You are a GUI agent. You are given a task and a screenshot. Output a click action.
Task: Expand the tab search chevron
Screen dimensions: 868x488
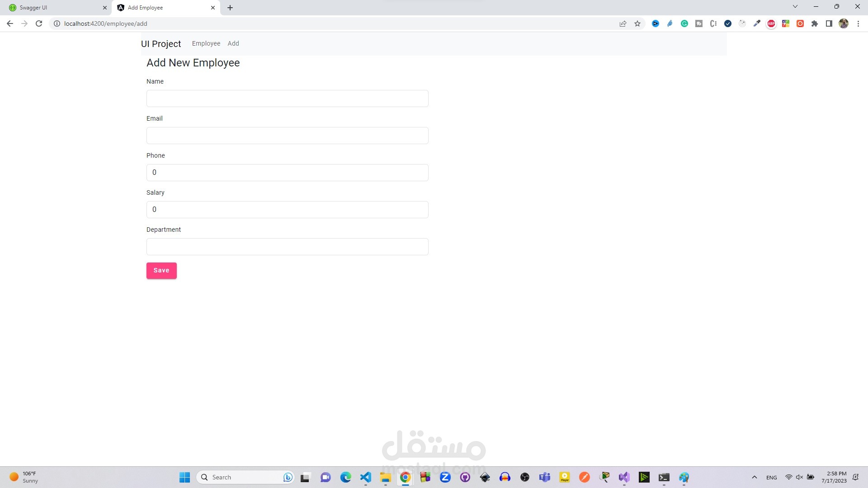pyautogui.click(x=795, y=6)
